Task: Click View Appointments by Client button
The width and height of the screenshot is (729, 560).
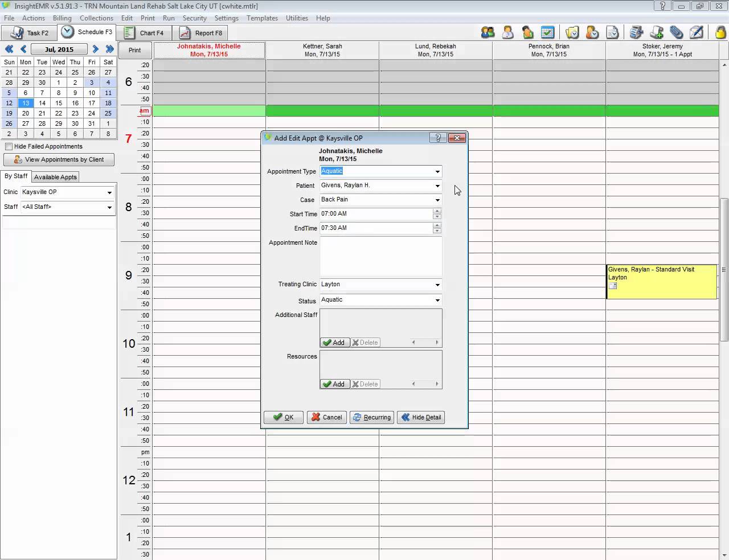Action: pos(59,160)
